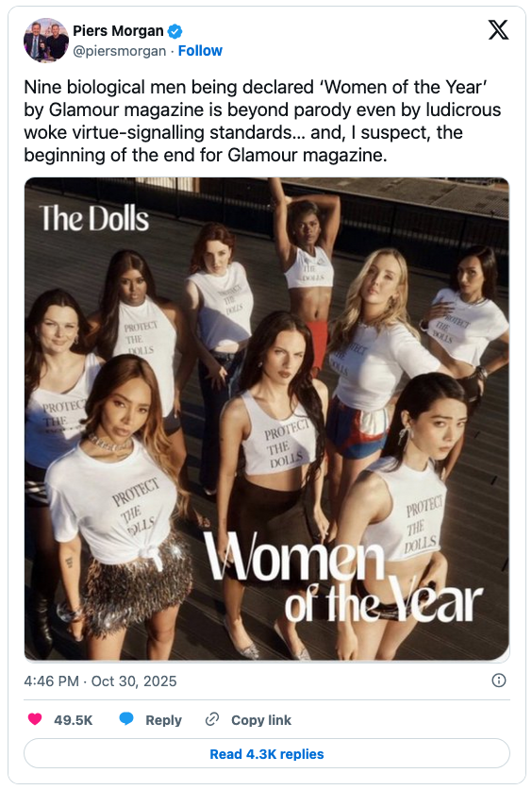Like the post with the heart icon

pyautogui.click(x=35, y=719)
